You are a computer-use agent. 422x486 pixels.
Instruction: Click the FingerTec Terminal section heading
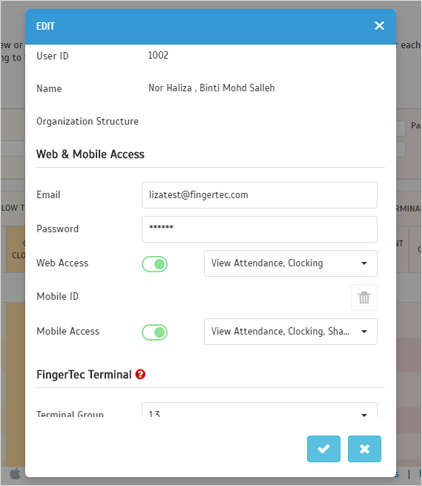tap(84, 375)
